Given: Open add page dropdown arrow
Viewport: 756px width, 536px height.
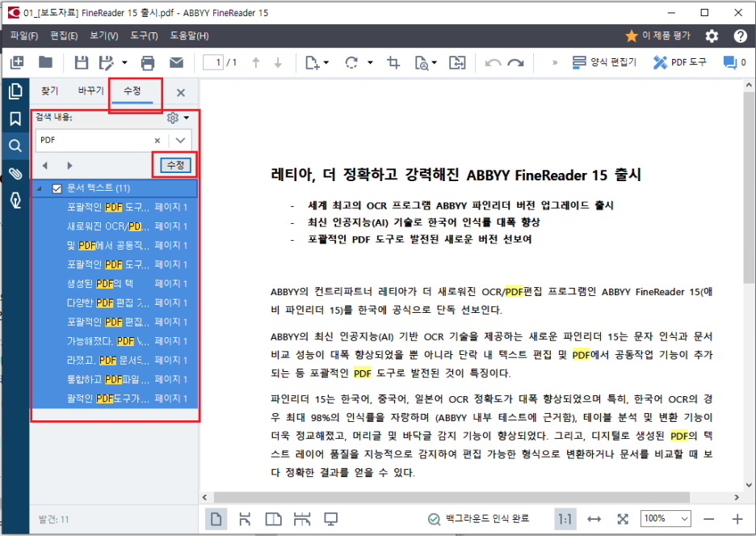Looking at the screenshot, I should [326, 62].
